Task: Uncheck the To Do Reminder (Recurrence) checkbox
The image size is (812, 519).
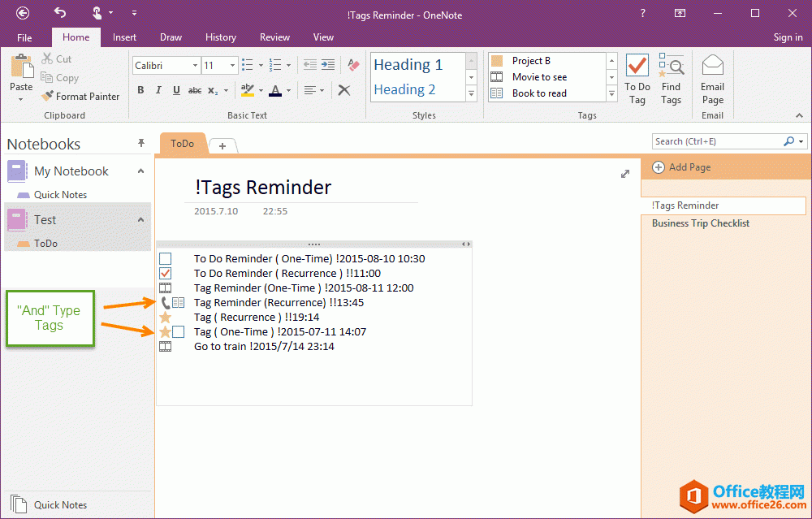Action: tap(166, 274)
